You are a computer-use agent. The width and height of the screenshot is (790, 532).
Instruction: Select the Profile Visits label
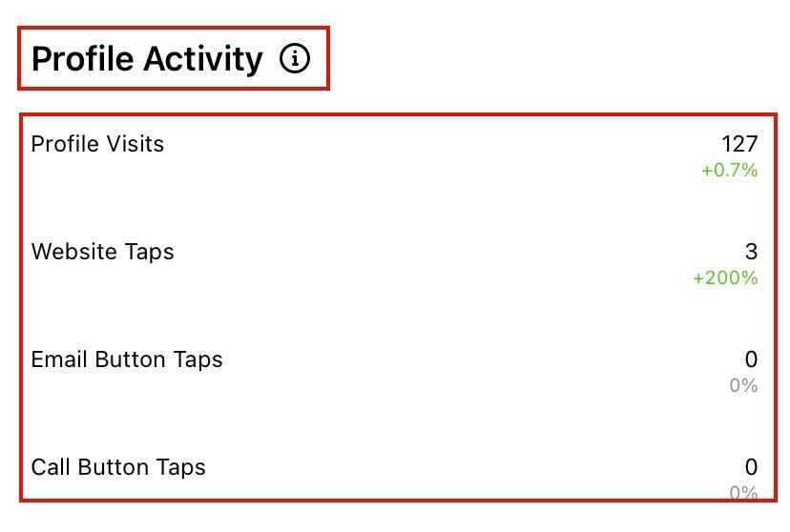pyautogui.click(x=97, y=144)
